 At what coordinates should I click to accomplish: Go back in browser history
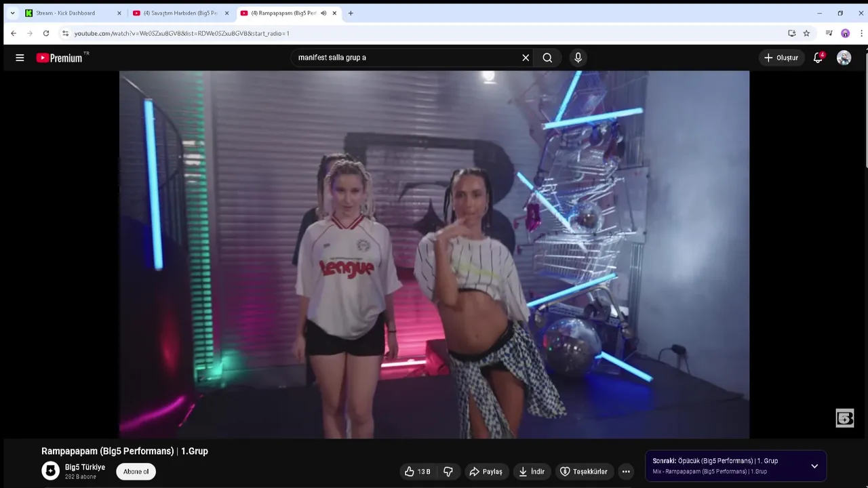tap(13, 33)
